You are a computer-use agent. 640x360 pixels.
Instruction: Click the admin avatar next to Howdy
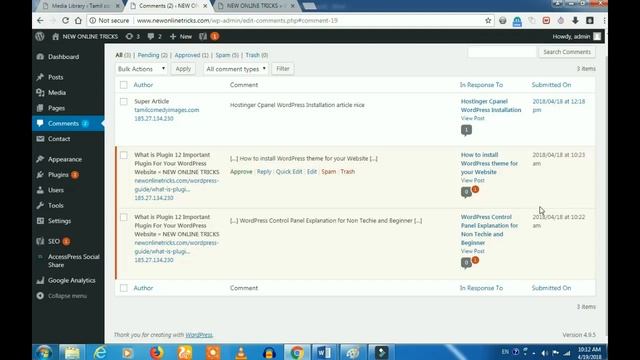(x=597, y=36)
